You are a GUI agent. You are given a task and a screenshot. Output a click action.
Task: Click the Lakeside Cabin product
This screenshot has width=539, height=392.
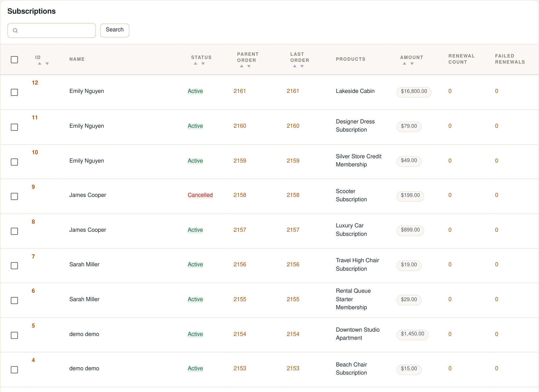pyautogui.click(x=355, y=91)
